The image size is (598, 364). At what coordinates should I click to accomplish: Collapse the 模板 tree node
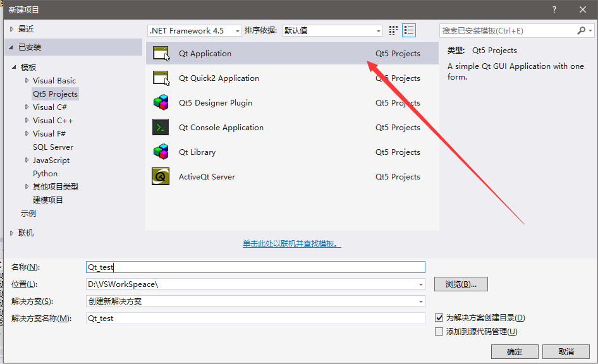(x=14, y=67)
